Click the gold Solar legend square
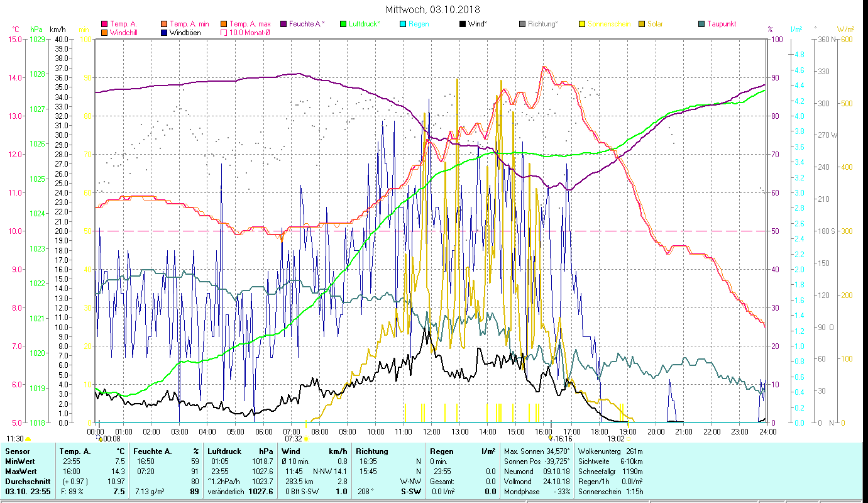This screenshot has width=868, height=503. pyautogui.click(x=642, y=24)
